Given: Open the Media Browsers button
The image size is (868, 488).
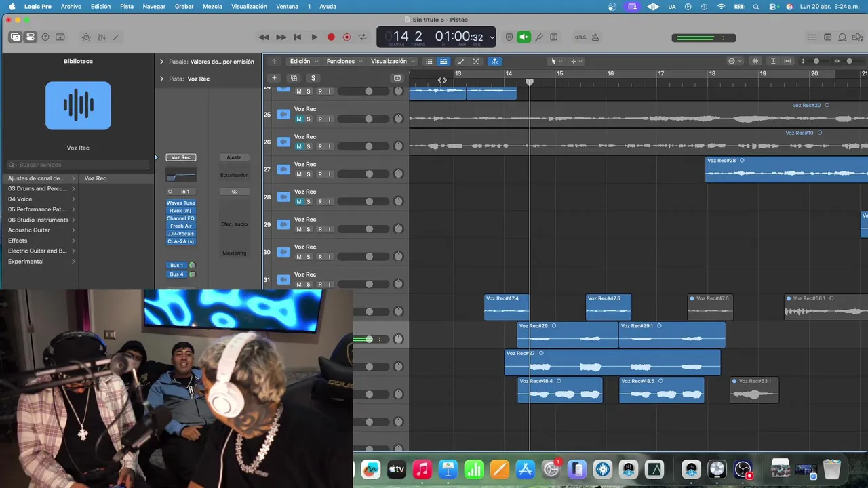Looking at the screenshot, I should [x=857, y=37].
